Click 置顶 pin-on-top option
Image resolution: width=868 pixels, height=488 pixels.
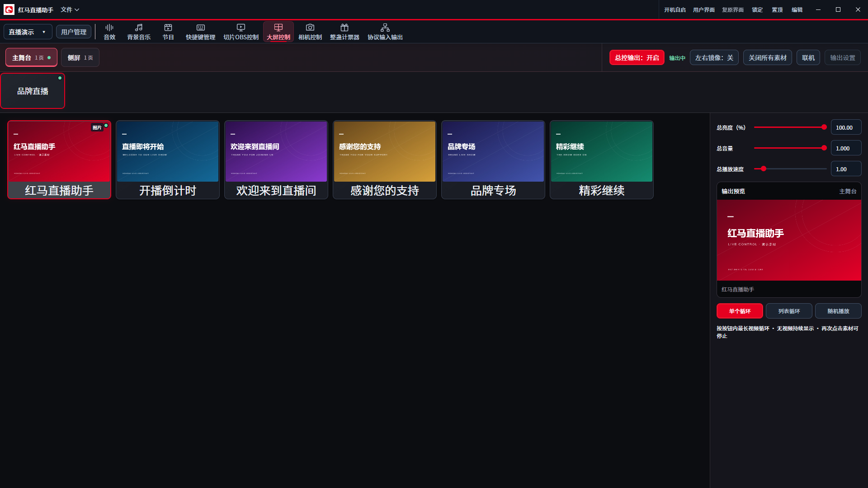[777, 9]
